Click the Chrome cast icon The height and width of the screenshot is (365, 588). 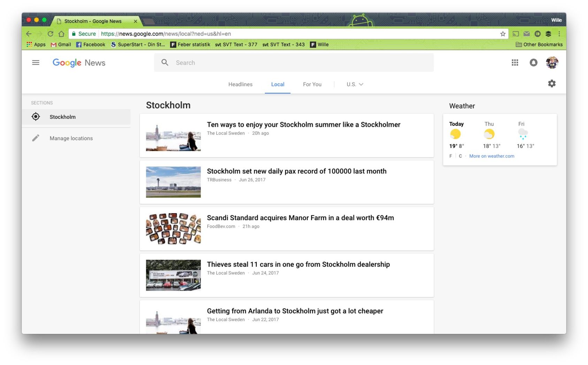pos(516,34)
